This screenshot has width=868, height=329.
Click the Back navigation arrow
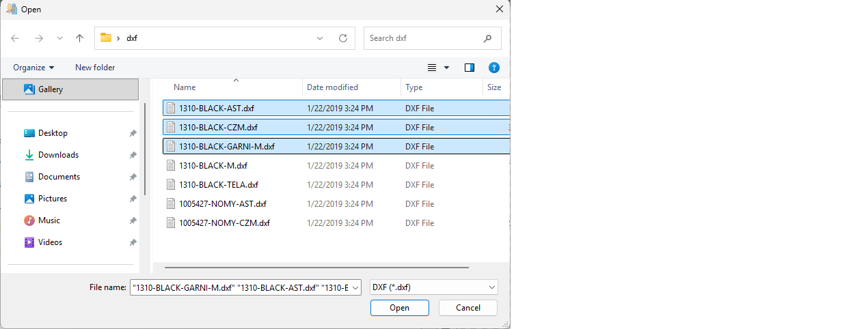coord(16,38)
